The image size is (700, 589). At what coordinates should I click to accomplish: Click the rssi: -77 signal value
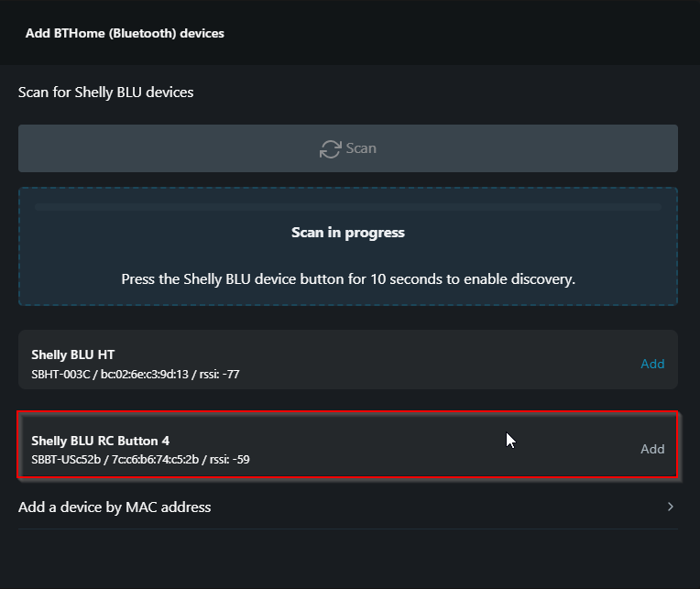[222, 374]
